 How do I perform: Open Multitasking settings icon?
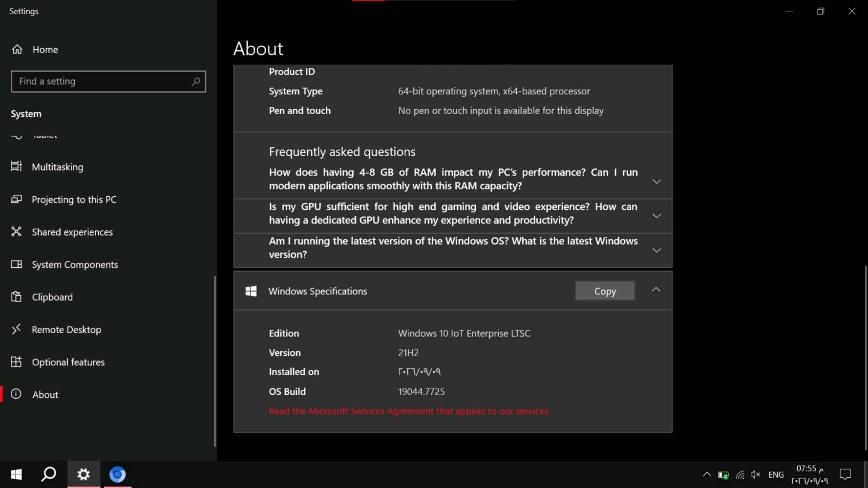click(x=16, y=166)
